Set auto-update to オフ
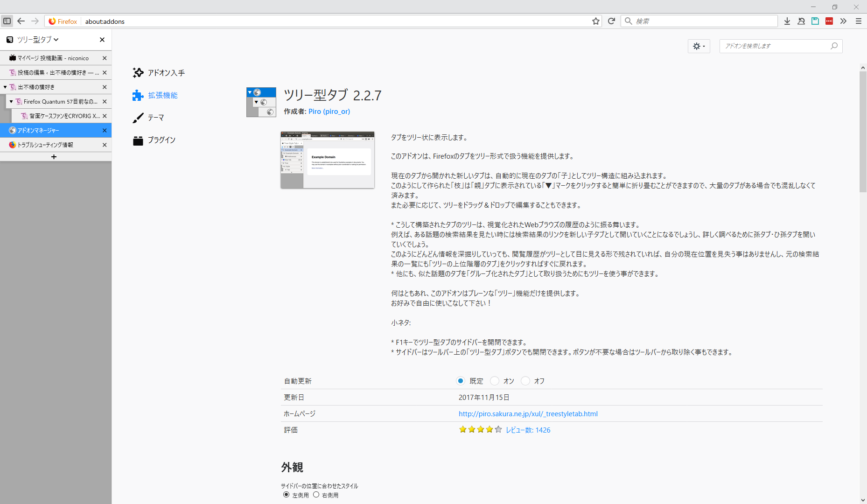The image size is (867, 504). 525,381
